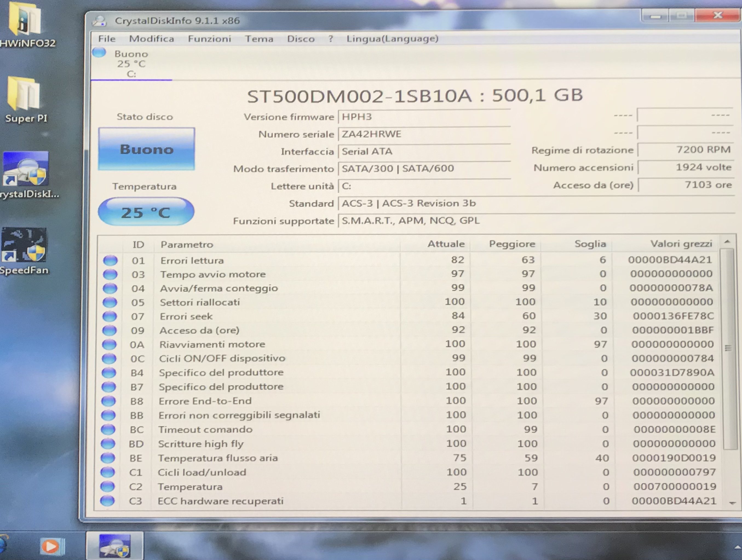Click scroll up arrow of SMART list

point(727,242)
